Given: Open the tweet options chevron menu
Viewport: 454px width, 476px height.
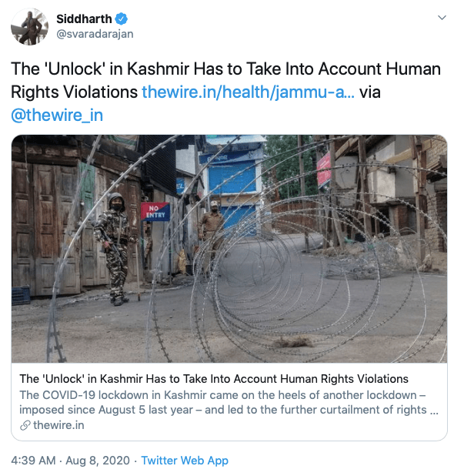Looking at the screenshot, I should pos(442,18).
